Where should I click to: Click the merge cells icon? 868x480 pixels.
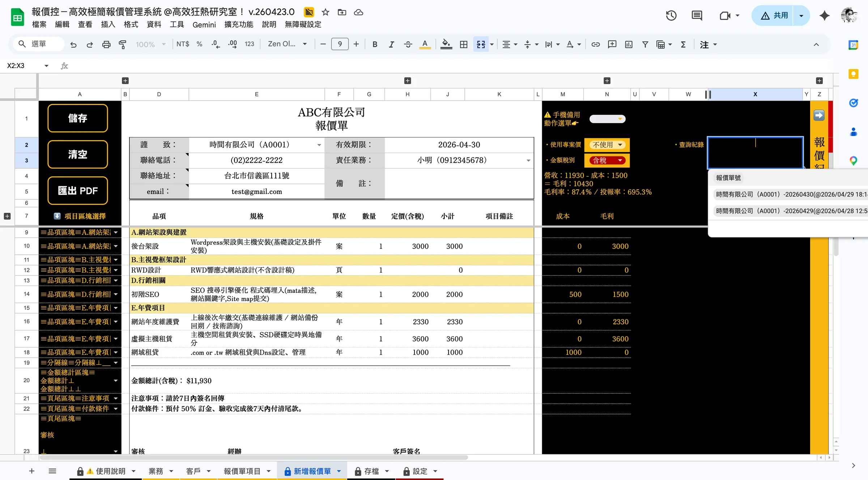coord(481,45)
